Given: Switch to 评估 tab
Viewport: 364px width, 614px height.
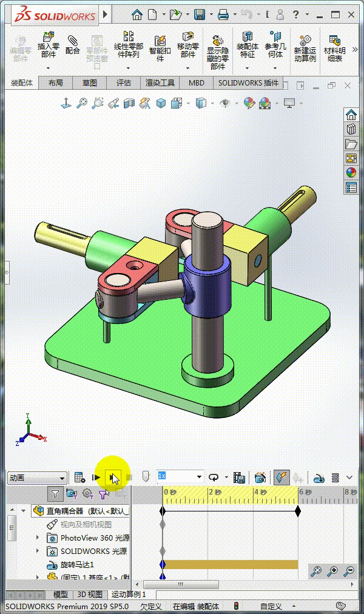Looking at the screenshot, I should coord(123,83).
